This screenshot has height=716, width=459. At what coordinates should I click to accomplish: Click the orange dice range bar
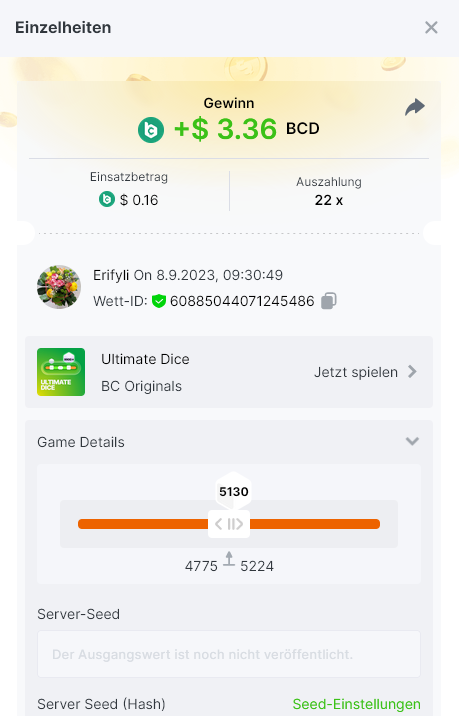tap(229, 524)
